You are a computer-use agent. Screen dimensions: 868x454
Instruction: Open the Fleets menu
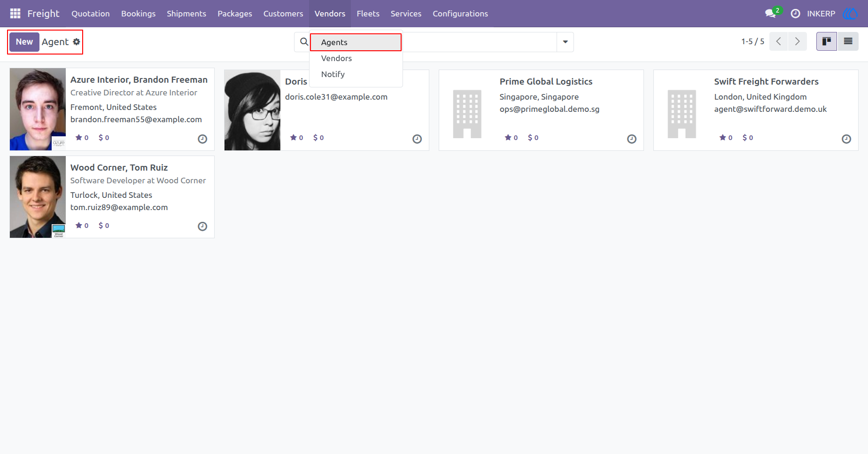click(368, 14)
